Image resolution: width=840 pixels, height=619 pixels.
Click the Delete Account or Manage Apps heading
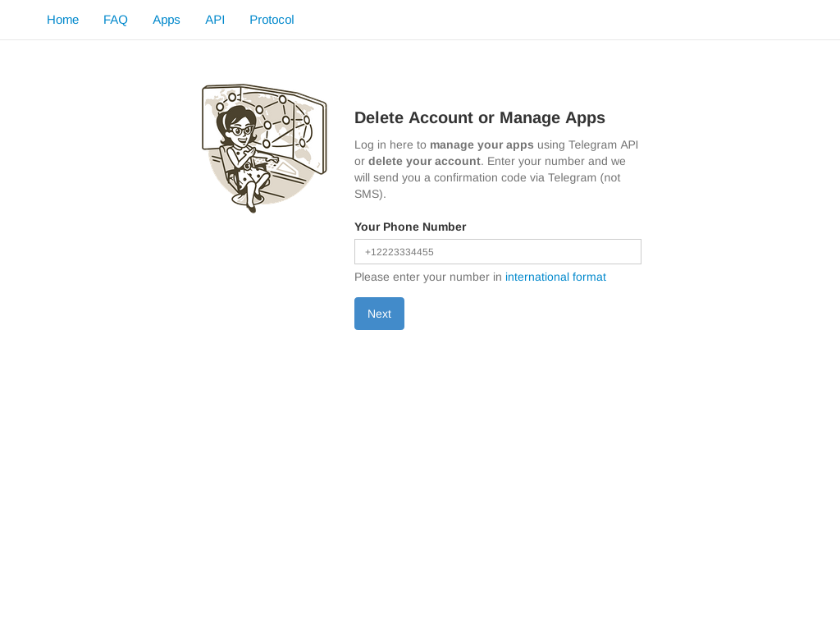[480, 117]
